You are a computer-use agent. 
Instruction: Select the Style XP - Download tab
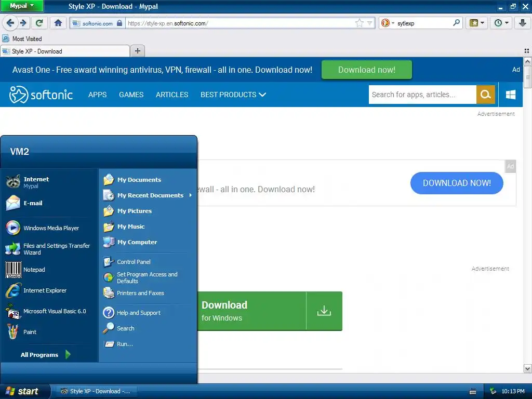(65, 51)
